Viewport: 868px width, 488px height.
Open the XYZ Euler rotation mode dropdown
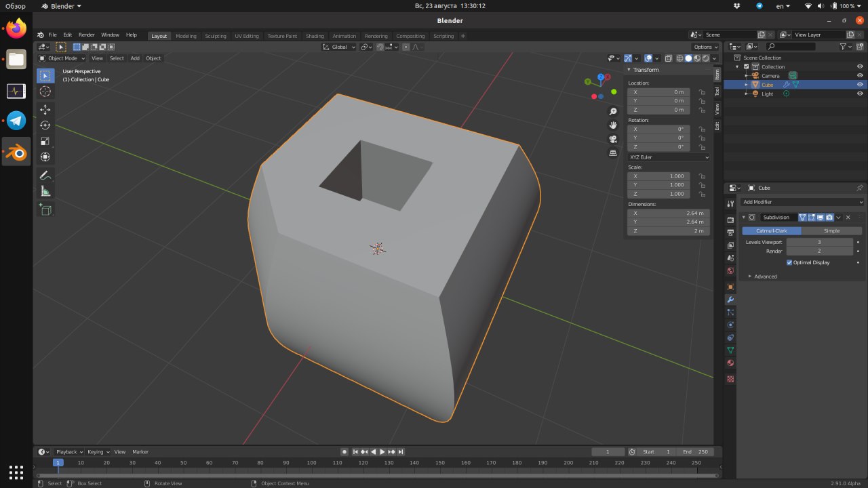[669, 157]
